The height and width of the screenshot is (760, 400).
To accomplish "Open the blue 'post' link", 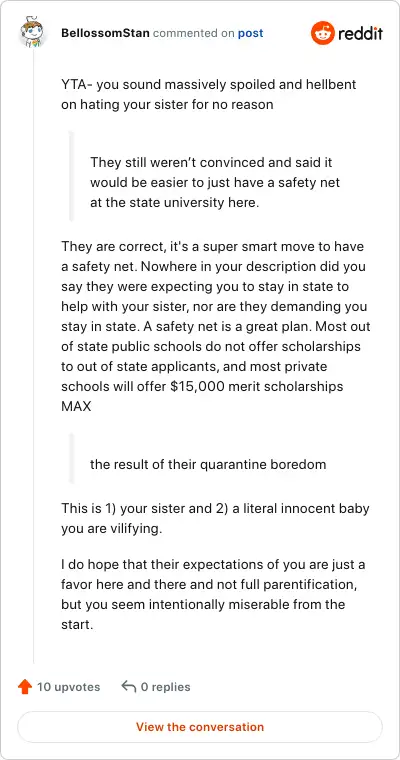I will [x=250, y=33].
